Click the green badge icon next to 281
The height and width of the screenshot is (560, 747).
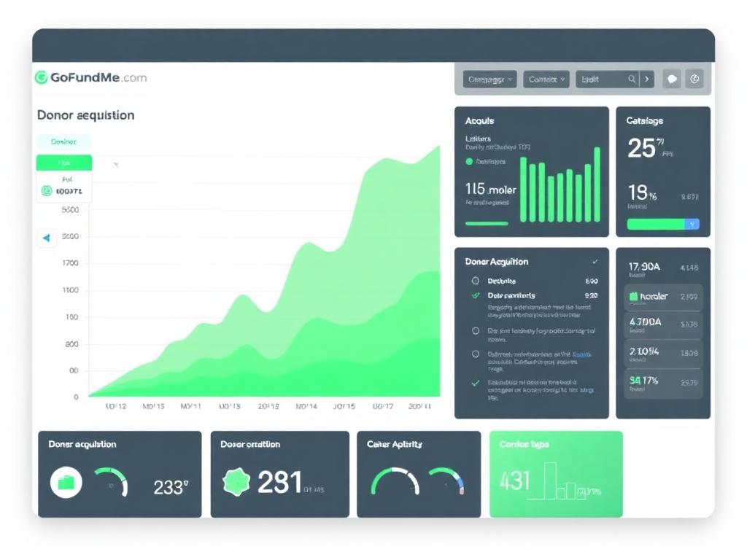click(x=236, y=482)
